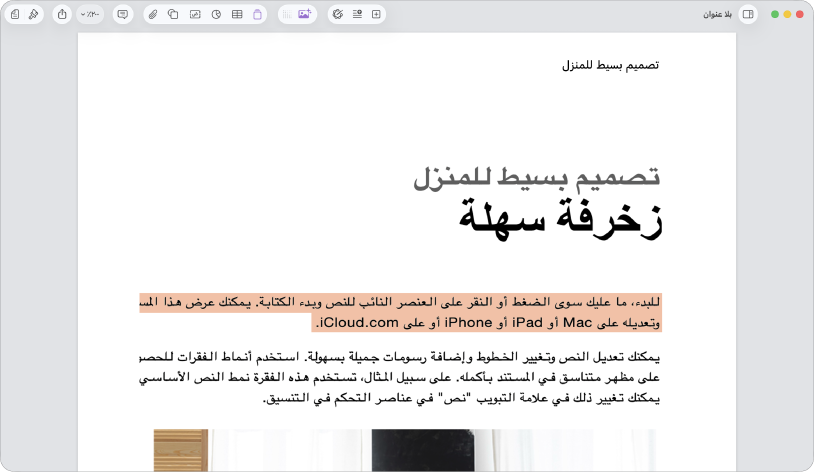
Task: Click the green full-screen window button
Action: point(775,15)
